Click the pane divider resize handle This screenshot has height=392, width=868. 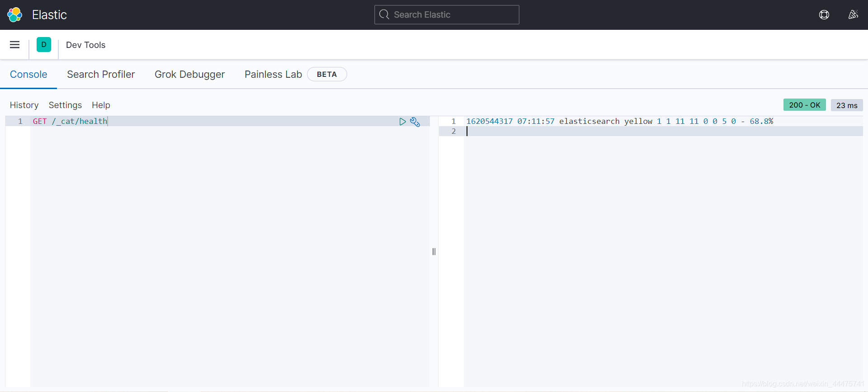[x=434, y=251]
